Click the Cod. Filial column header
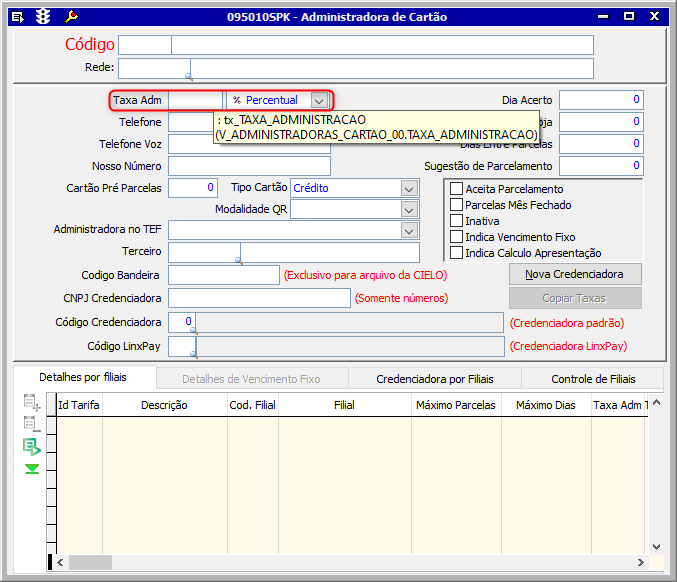 (253, 405)
